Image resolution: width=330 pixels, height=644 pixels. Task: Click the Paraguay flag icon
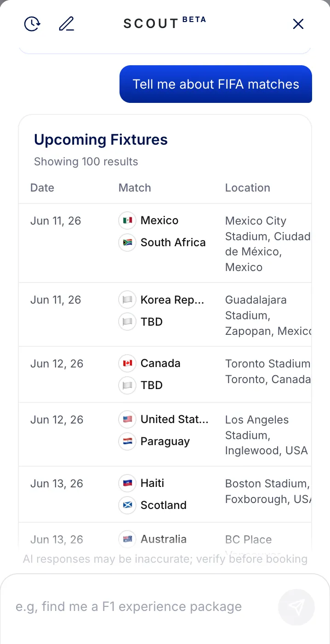(x=127, y=441)
